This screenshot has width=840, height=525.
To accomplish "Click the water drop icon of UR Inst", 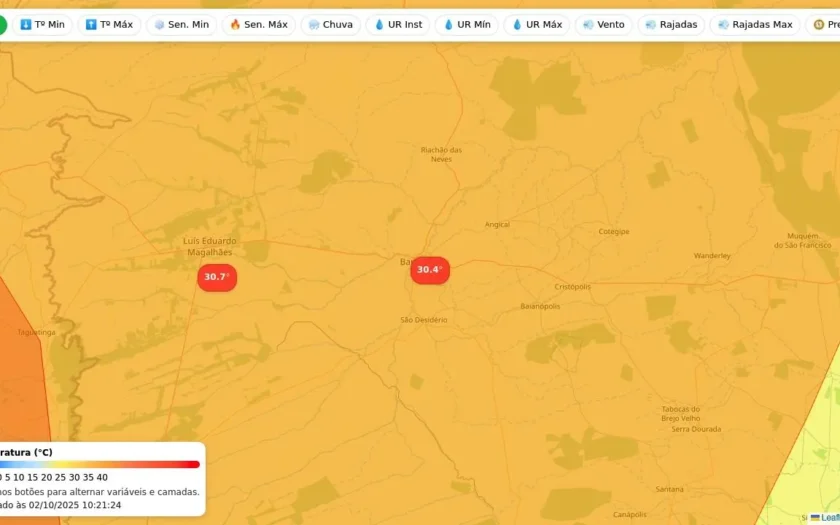I will (379, 25).
